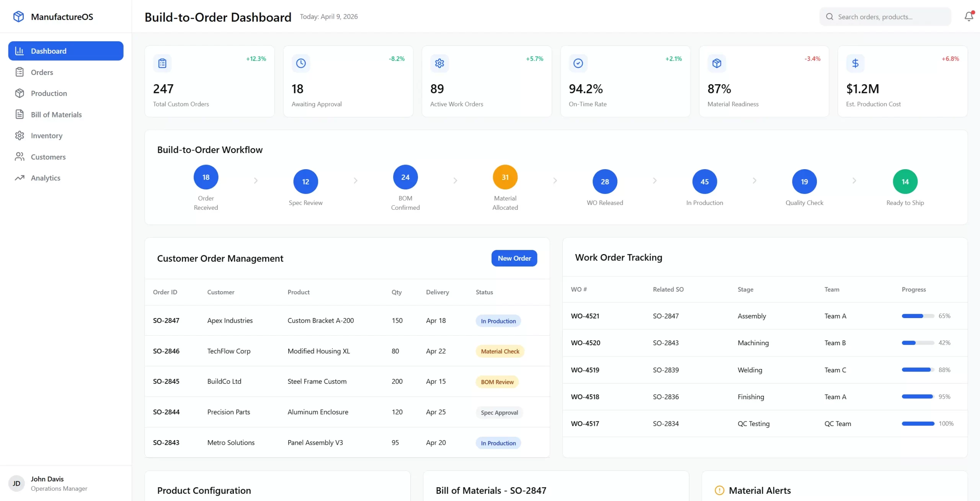
Task: Expand the arrow after Order Received stage
Action: 256,180
